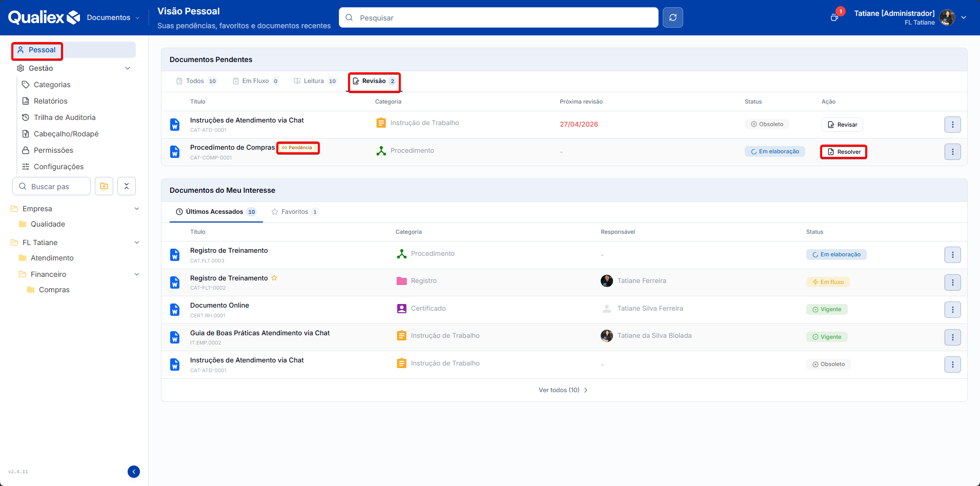This screenshot has width=980, height=486.
Task: Click the Em fluxo status badge
Action: point(828,282)
